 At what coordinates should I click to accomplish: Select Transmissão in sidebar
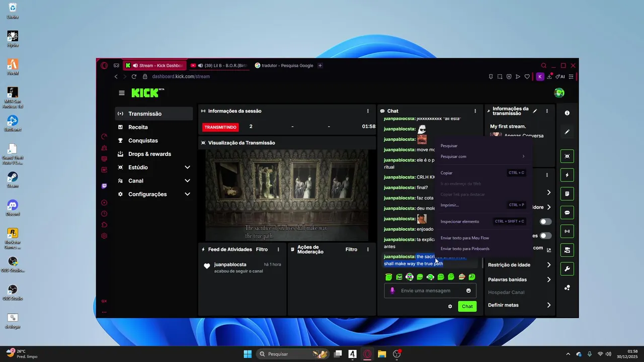coord(154,114)
